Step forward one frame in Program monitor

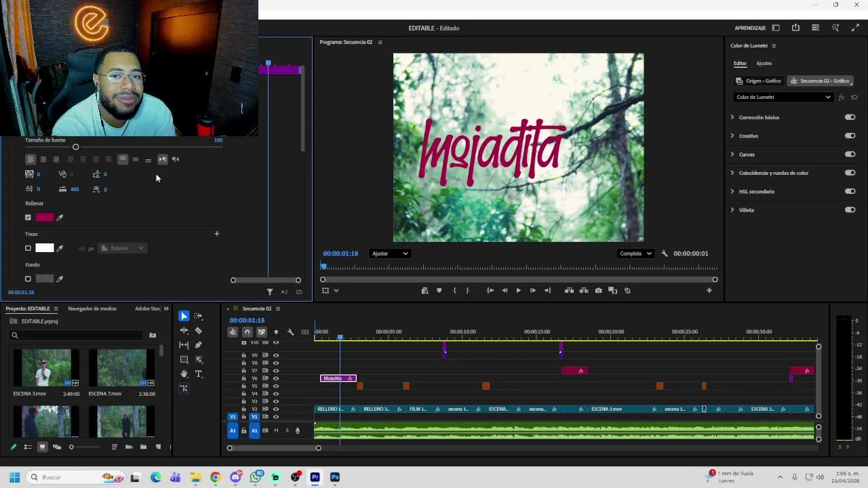pyautogui.click(x=533, y=291)
